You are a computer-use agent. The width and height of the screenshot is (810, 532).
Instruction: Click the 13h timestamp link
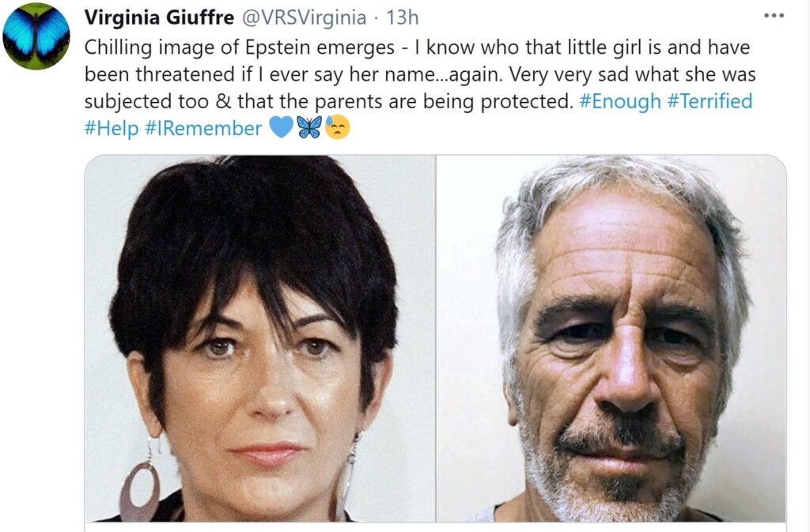[x=403, y=17]
